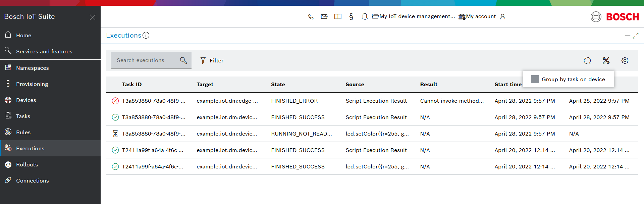644x204 pixels.
Task: Expand the Executions panel to fullscreen
Action: [x=636, y=36]
